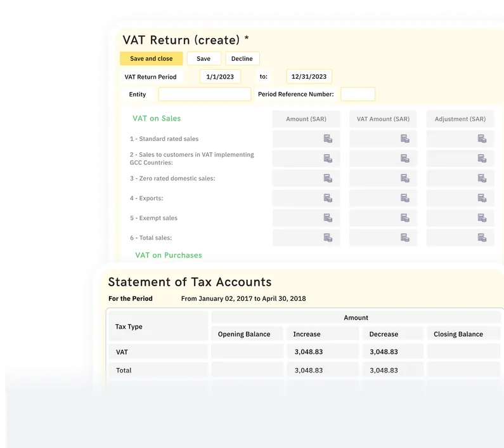Screen dimensions: 504x448
Task: Select the VAT Return Period start date field
Action: [x=220, y=77]
